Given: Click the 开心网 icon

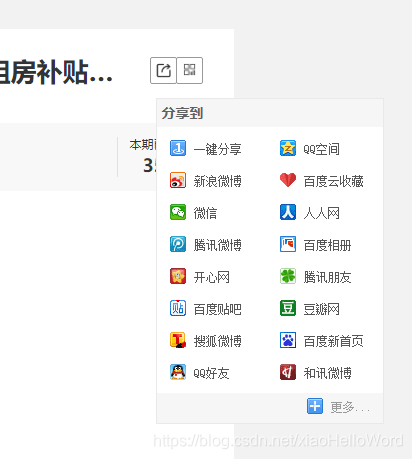Looking at the screenshot, I should coord(178,276).
